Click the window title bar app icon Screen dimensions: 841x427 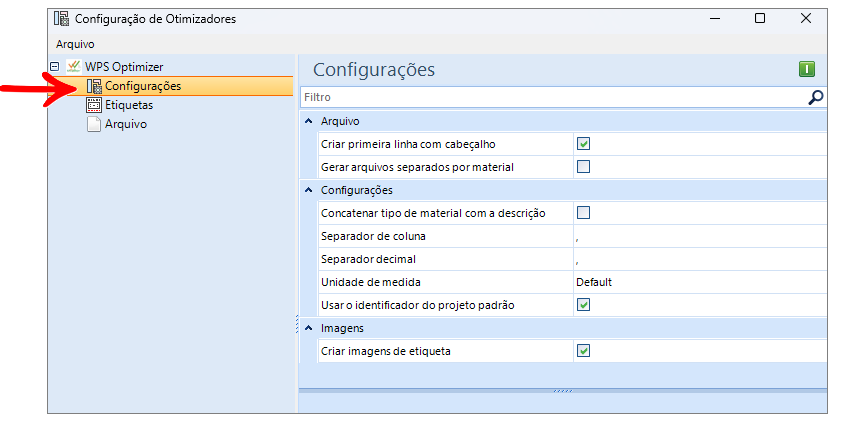pos(62,19)
